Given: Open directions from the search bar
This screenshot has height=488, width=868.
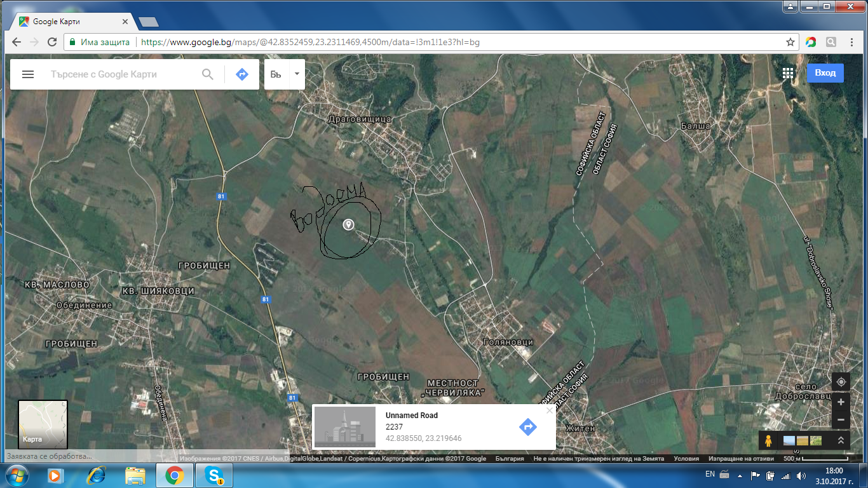Looking at the screenshot, I should tap(242, 74).
